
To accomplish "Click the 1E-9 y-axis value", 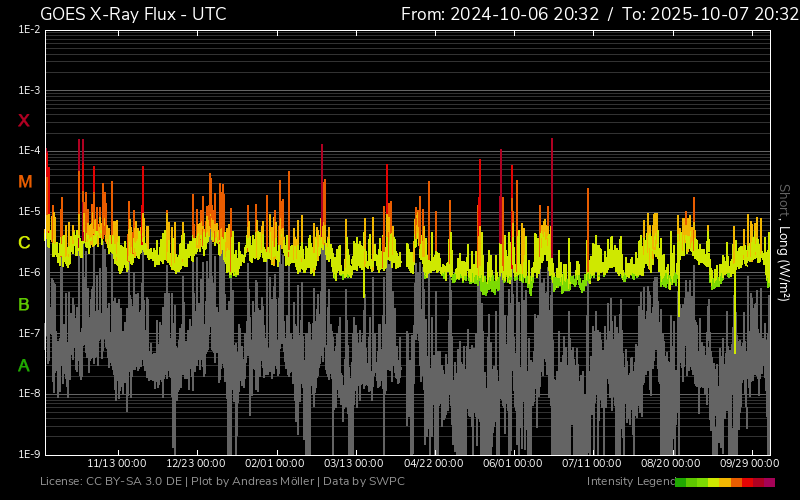I will (x=29, y=454).
